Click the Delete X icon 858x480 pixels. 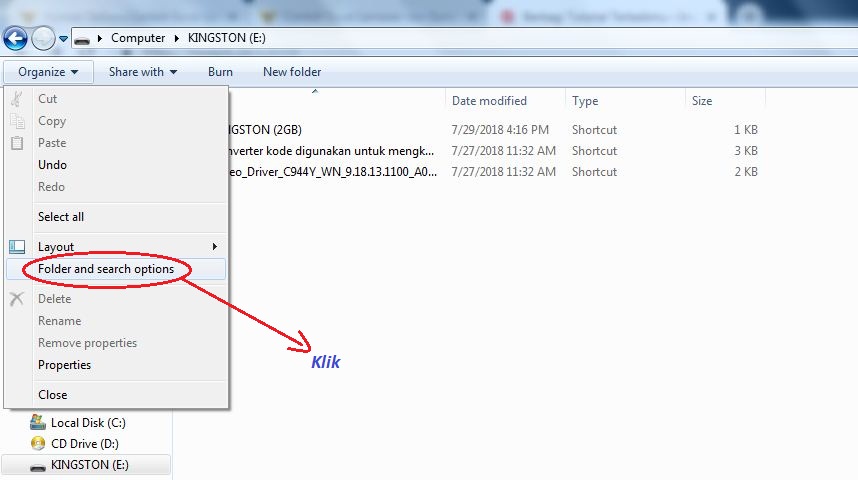pos(17,299)
